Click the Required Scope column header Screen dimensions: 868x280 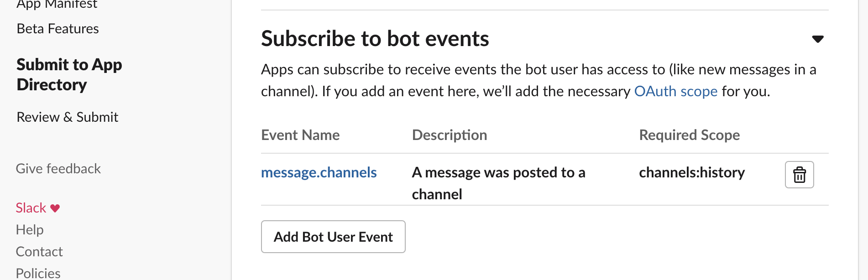pos(689,135)
